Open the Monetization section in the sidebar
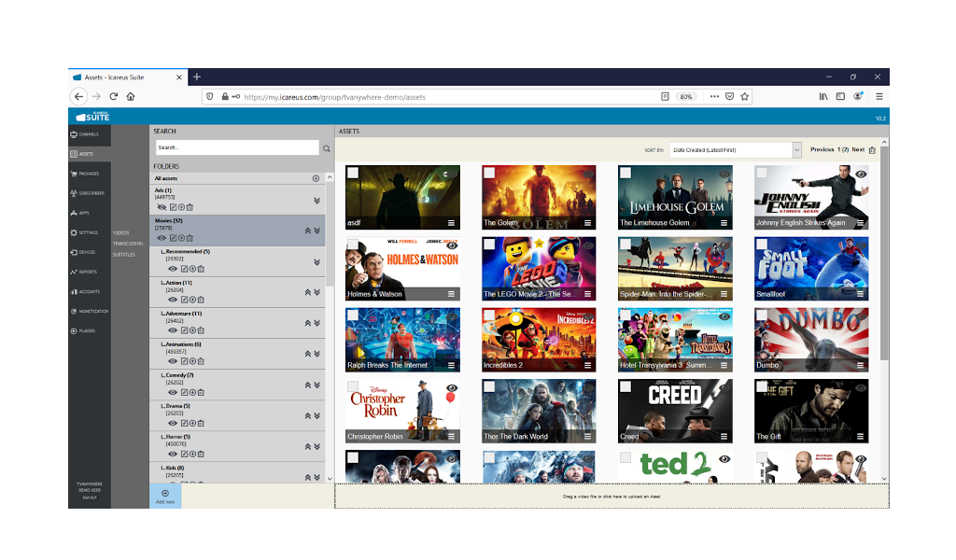This screenshot has width=956, height=560. (x=89, y=312)
